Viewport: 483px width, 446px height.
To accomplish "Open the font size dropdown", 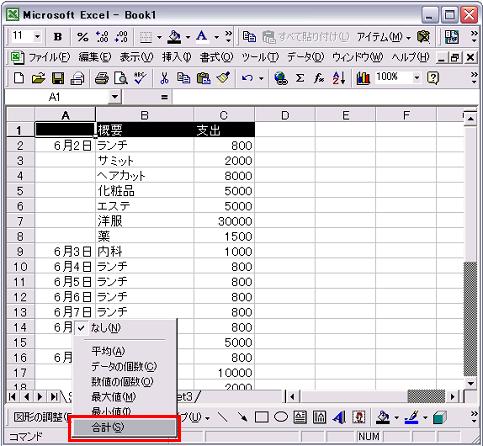I will click(x=37, y=36).
